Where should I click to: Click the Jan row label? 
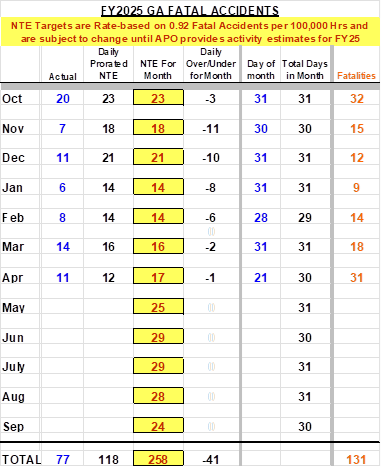[x=13, y=188]
